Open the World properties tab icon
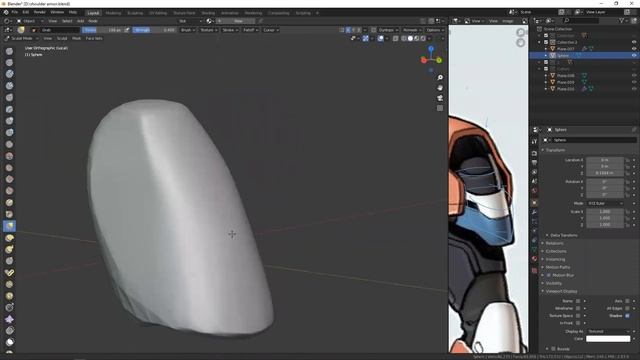This screenshot has height=360, width=640. pos(534,191)
